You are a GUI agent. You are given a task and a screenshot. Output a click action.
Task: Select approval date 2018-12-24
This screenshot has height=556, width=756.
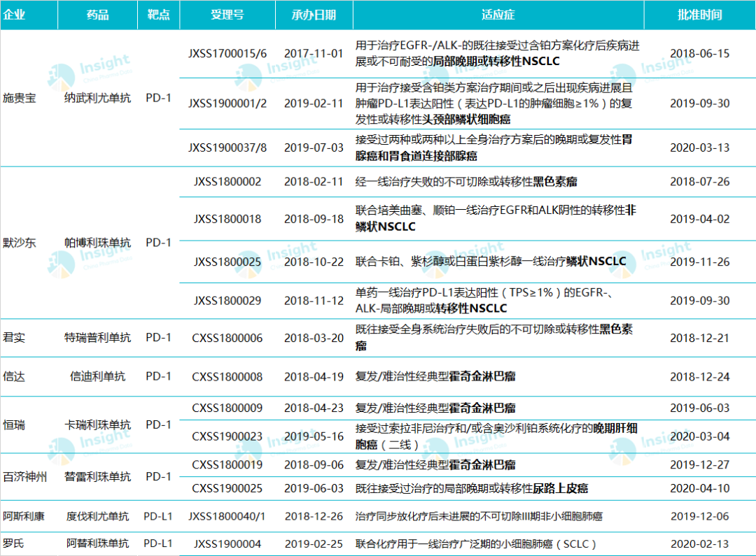(x=699, y=377)
